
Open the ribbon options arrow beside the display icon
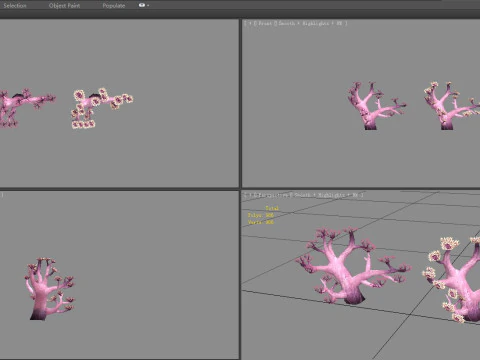coord(148,5)
